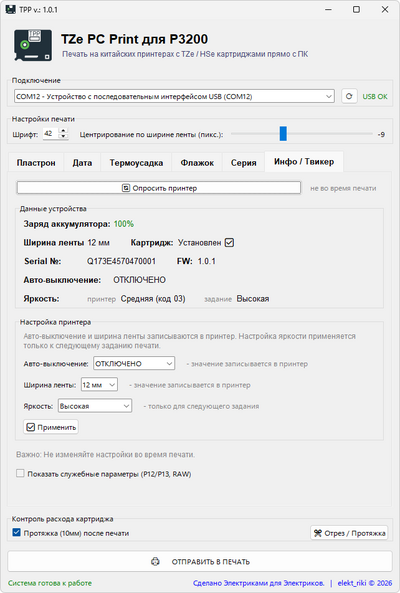Switch to the Флажок tab
The width and height of the screenshot is (400, 593).
coord(197,163)
